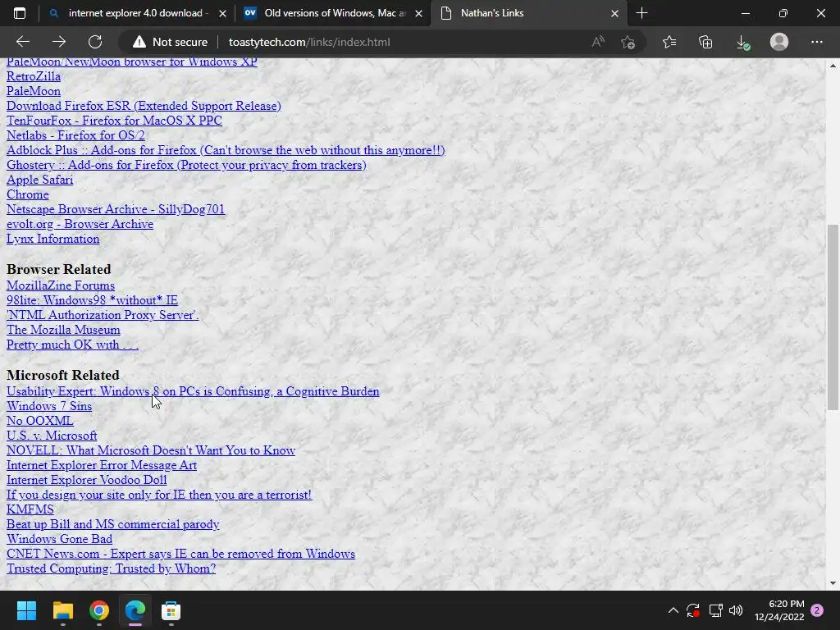
Task: Open the user profile menu
Action: pos(779,42)
